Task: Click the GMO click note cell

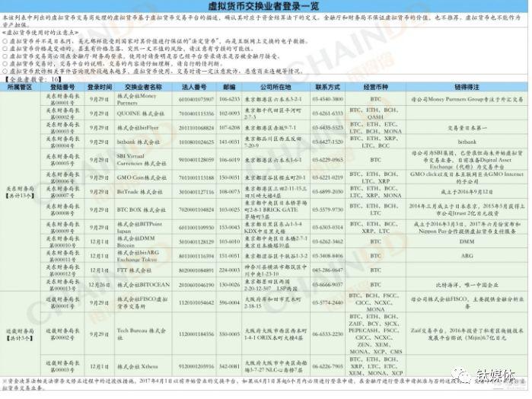Action: click(x=467, y=177)
